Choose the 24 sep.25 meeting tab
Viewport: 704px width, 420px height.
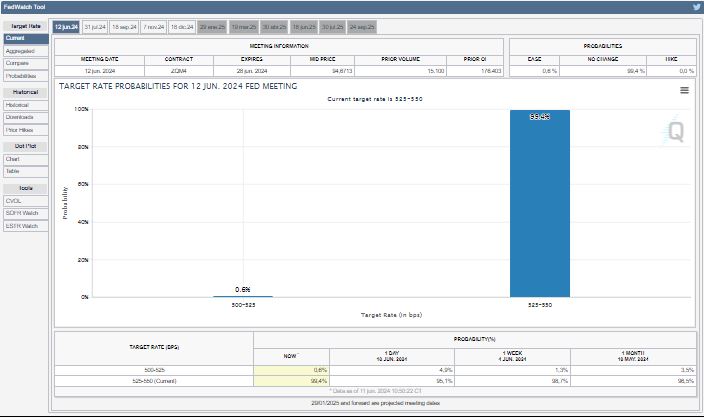pos(362,26)
